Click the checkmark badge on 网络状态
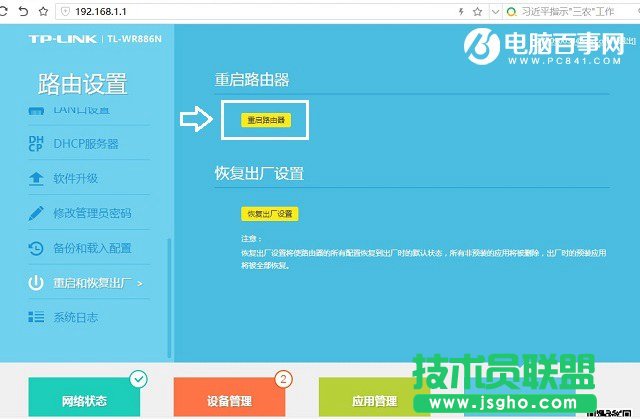 (139, 379)
